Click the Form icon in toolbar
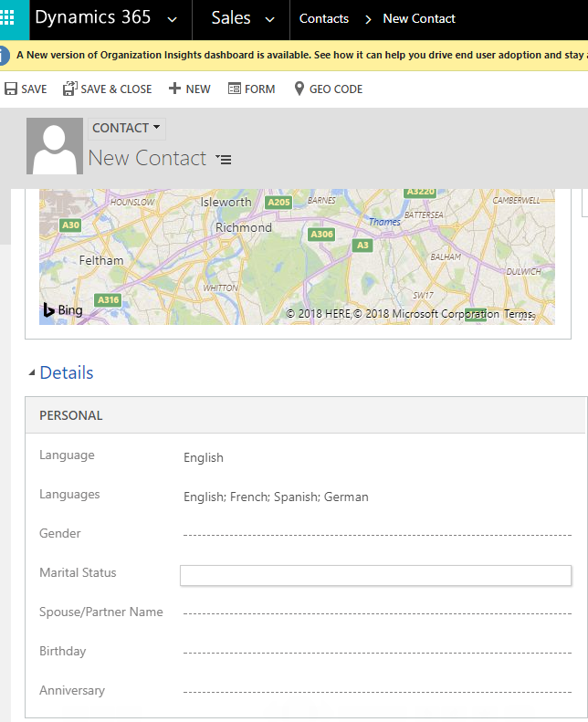This screenshot has width=588, height=722. 235,89
